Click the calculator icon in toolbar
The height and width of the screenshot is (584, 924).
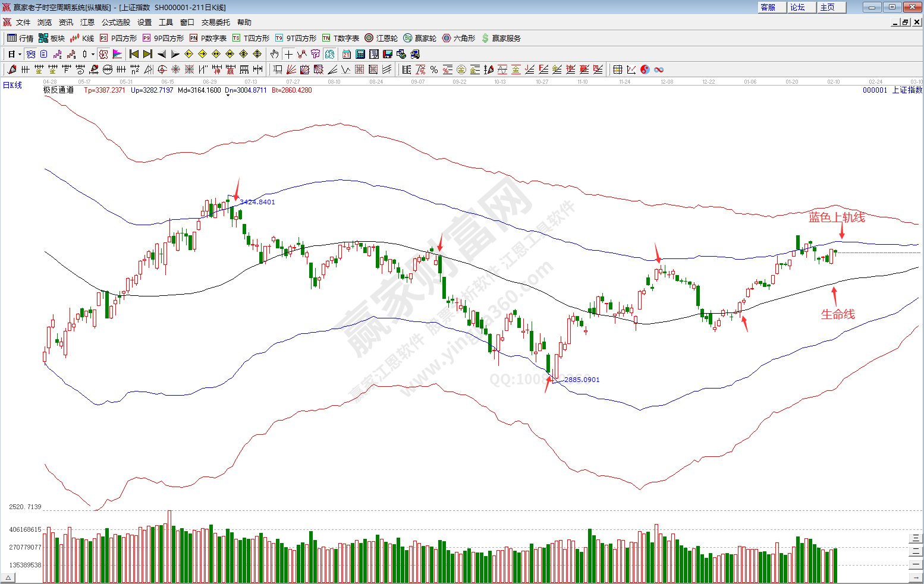360,54
